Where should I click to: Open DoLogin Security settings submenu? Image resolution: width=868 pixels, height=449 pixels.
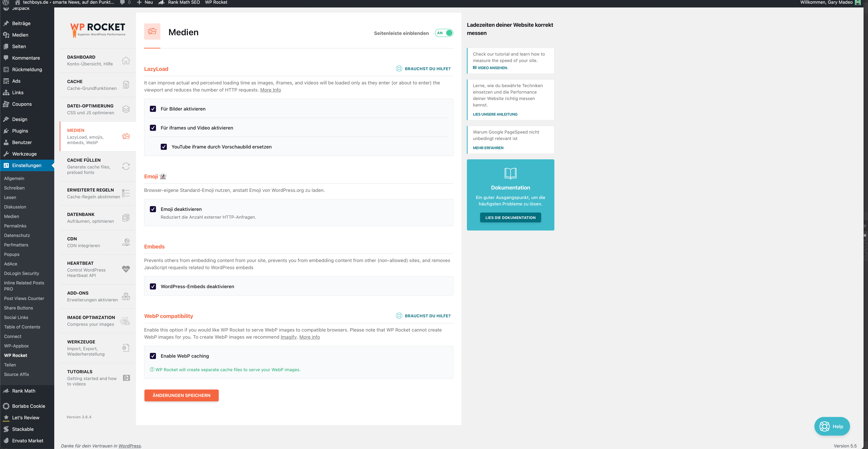click(x=22, y=273)
